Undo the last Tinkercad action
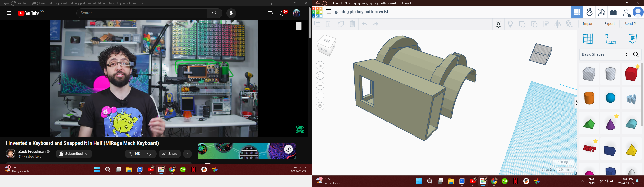The height and width of the screenshot is (187, 644). 365,24
